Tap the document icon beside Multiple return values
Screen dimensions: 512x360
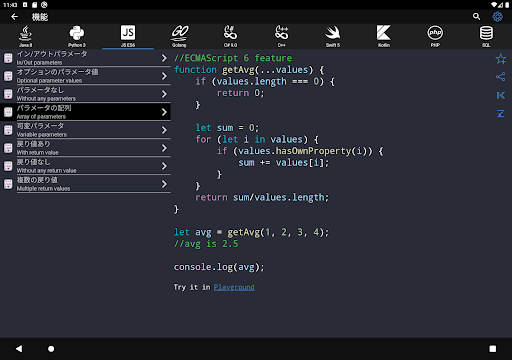coord(8,184)
